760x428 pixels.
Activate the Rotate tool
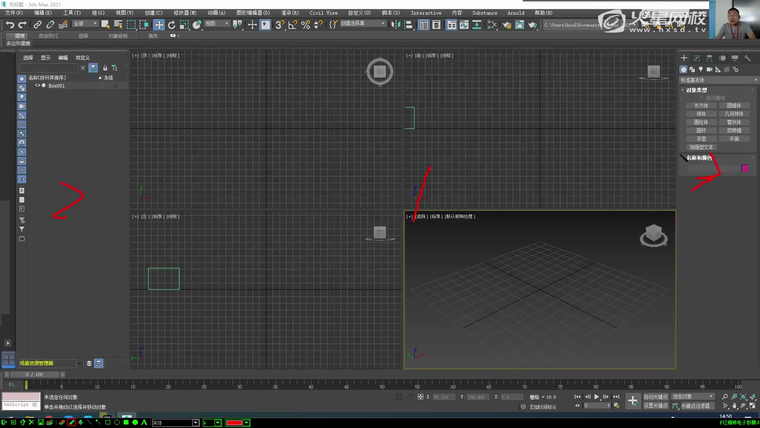click(171, 24)
